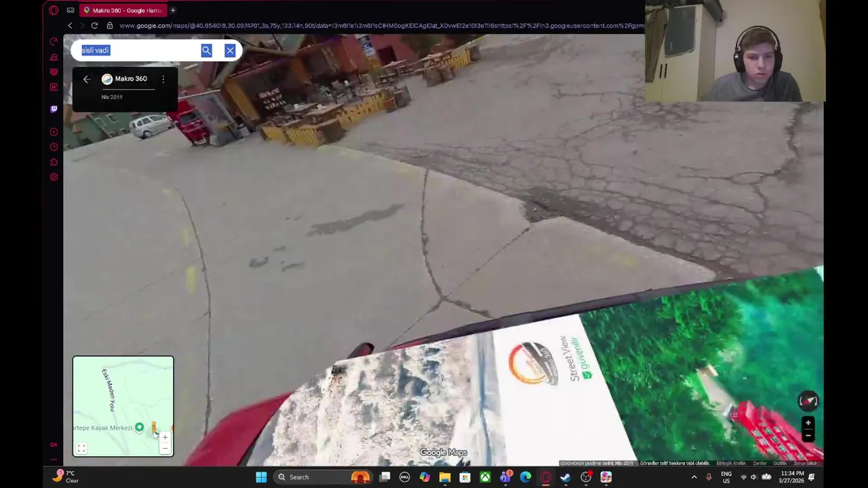Navigate forward in browser toolbar

point(82,26)
